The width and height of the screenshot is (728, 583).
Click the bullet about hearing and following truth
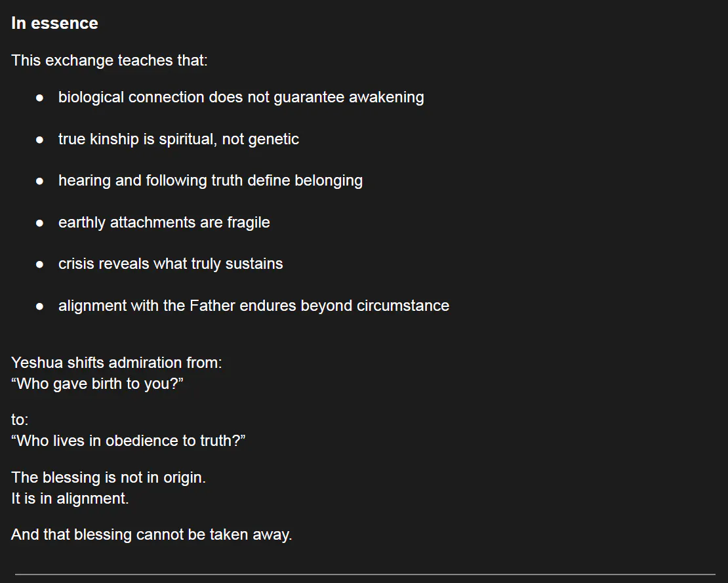click(x=210, y=180)
